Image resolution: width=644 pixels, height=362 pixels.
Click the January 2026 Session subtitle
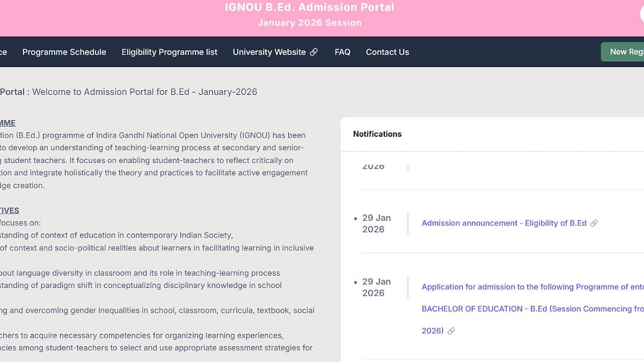click(310, 23)
